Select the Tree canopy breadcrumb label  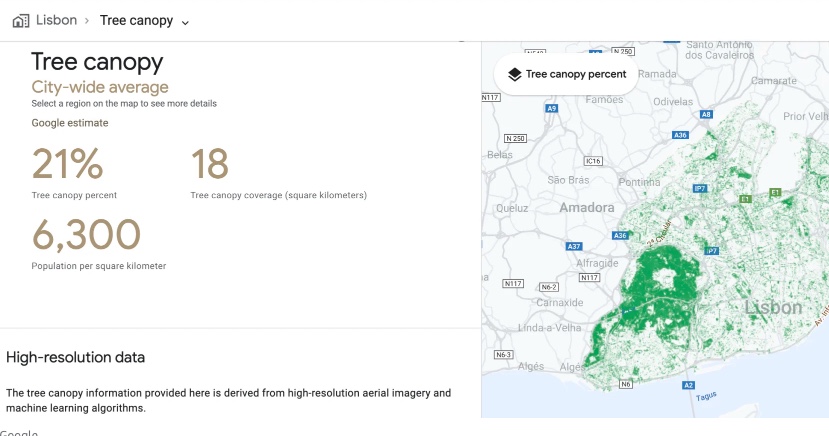[136, 20]
